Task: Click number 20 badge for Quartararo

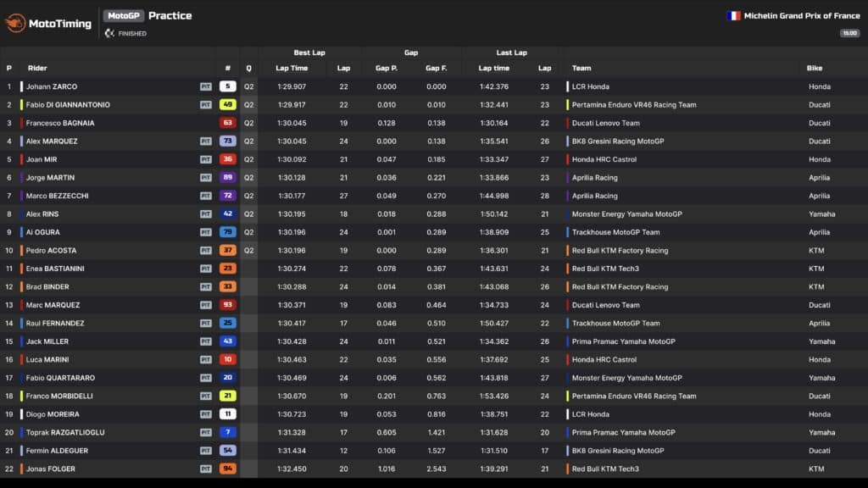Action: (227, 378)
